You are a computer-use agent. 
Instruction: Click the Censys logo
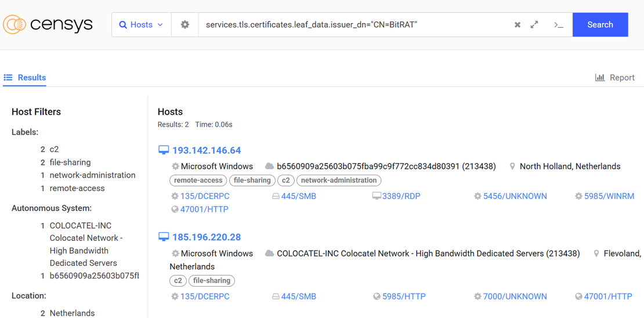pyautogui.click(x=48, y=24)
